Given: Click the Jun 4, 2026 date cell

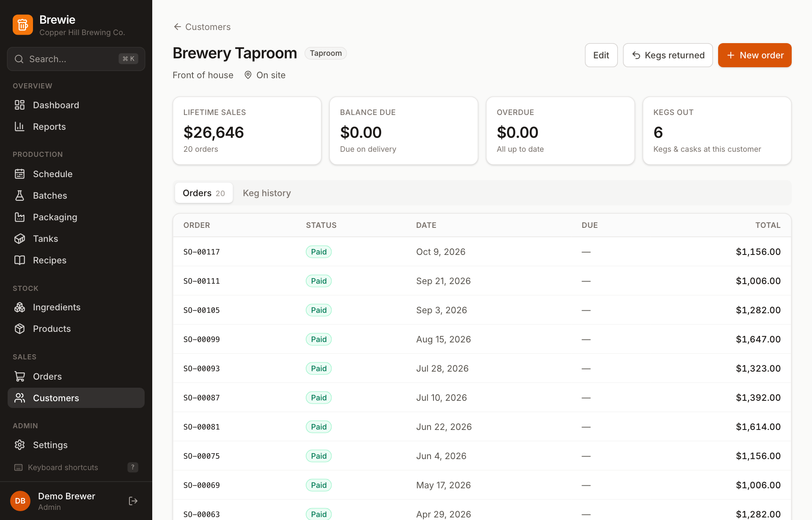Looking at the screenshot, I should [441, 456].
